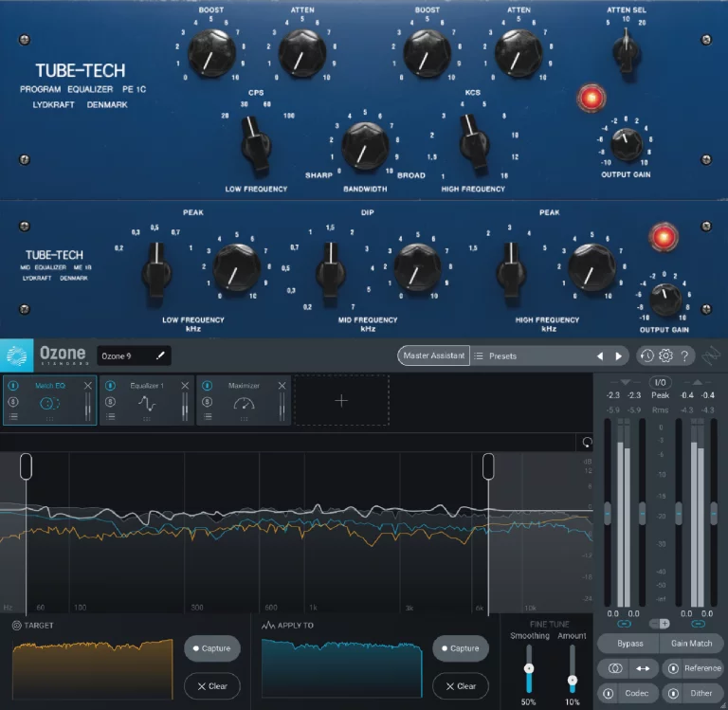Open the Dither panel label
Image resolution: width=728 pixels, height=710 pixels.
click(x=701, y=693)
